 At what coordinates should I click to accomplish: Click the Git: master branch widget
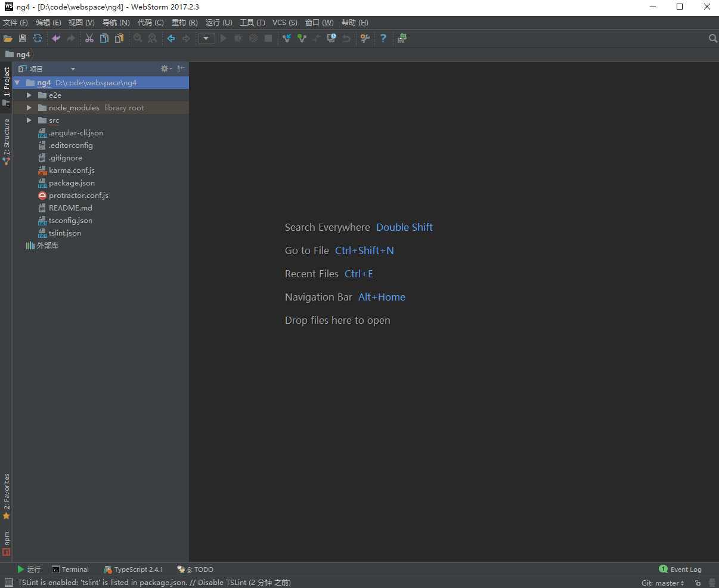[x=662, y=583]
